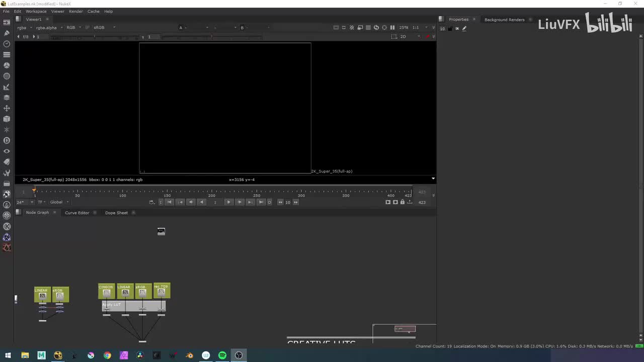Toggle the full frame processing lines icon
644x362 pixels.
[368, 28]
